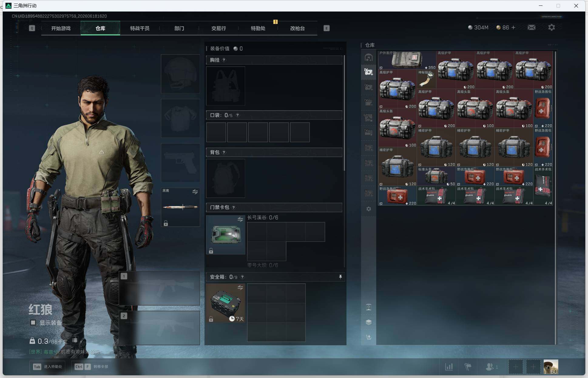Click the 背包 help question mark
This screenshot has width=588, height=378.
(x=224, y=152)
